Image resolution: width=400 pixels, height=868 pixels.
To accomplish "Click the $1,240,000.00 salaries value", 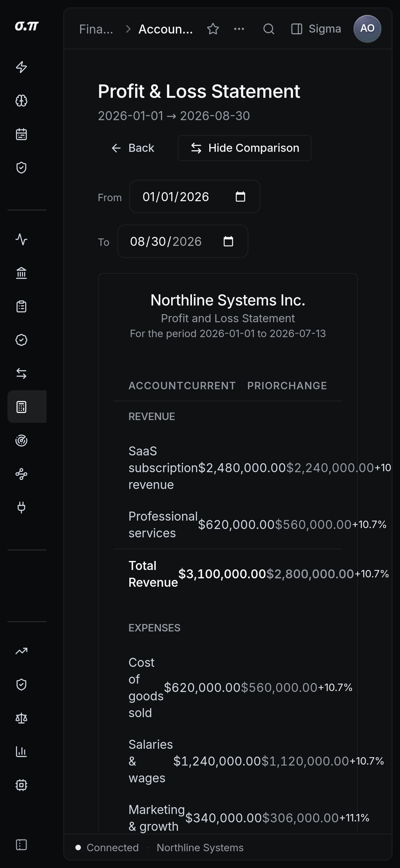I will point(217,761).
